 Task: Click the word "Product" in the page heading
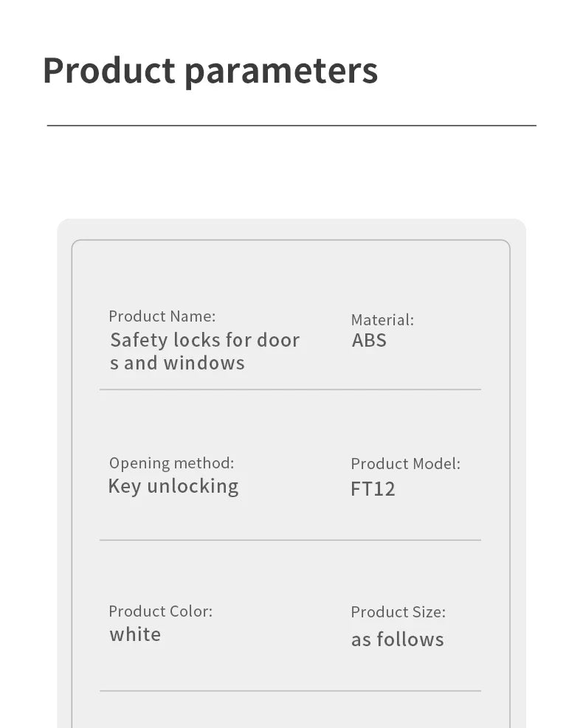(x=108, y=71)
